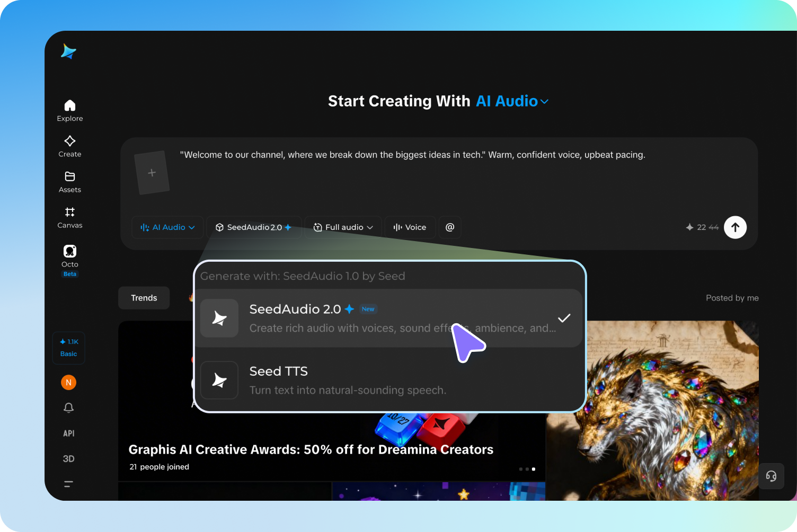The height and width of the screenshot is (532, 797).
Task: Click the 22 credits cost indicator
Action: pyautogui.click(x=702, y=227)
